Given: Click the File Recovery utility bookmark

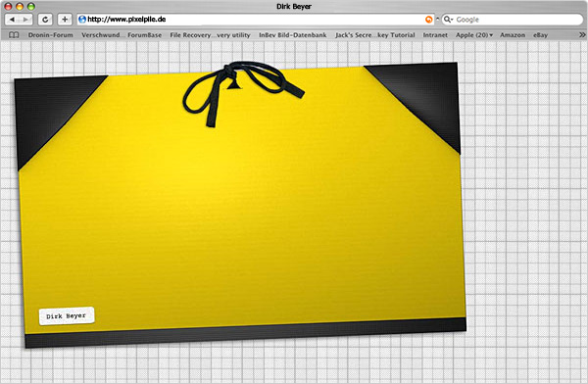Looking at the screenshot, I should [x=210, y=35].
